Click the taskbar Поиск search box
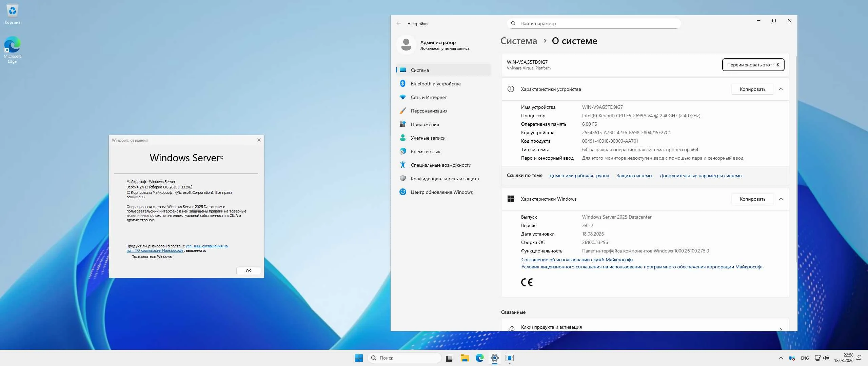The image size is (868, 366). (x=405, y=358)
